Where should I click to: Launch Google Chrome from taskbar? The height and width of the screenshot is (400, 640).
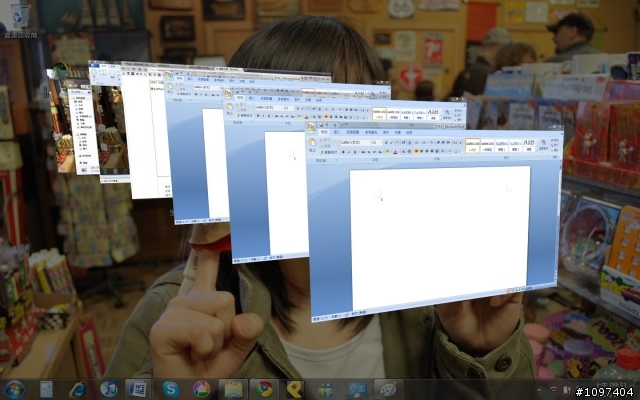click(x=264, y=389)
